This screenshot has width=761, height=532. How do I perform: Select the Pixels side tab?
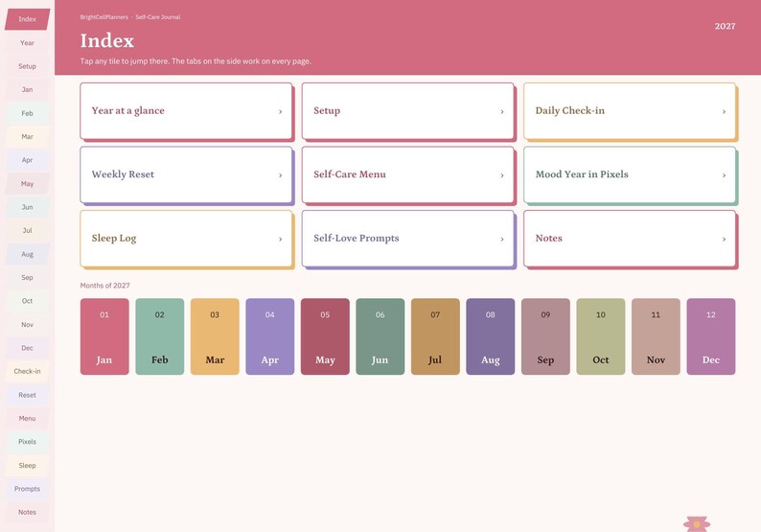pos(27,441)
